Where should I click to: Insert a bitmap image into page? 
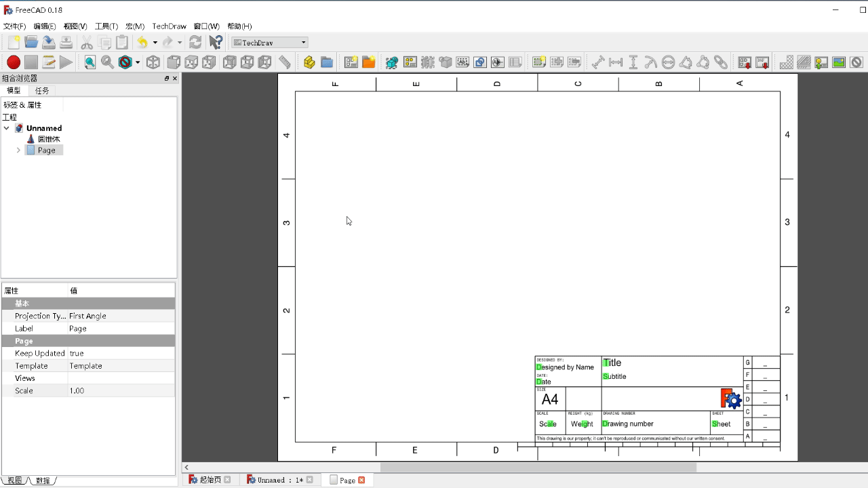point(839,62)
